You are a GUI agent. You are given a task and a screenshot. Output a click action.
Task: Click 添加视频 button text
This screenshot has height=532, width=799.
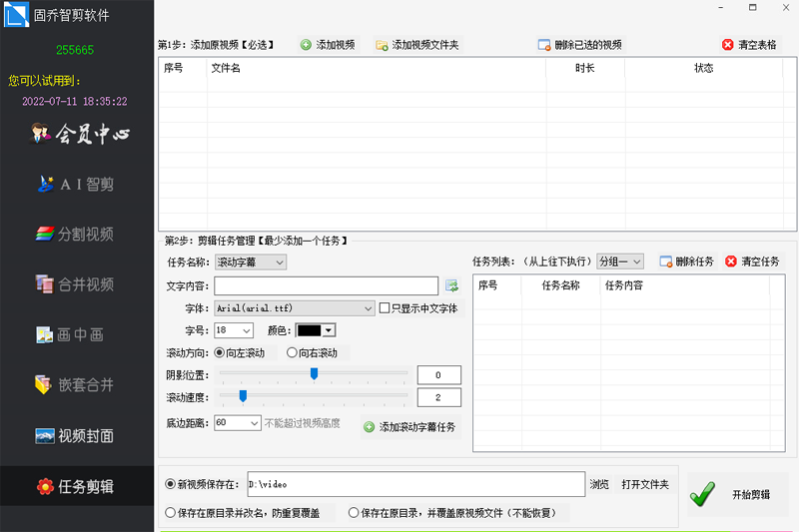coord(336,45)
